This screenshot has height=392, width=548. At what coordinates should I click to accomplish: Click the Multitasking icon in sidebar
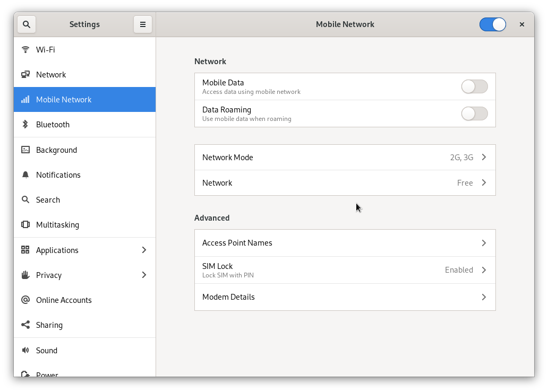point(25,225)
